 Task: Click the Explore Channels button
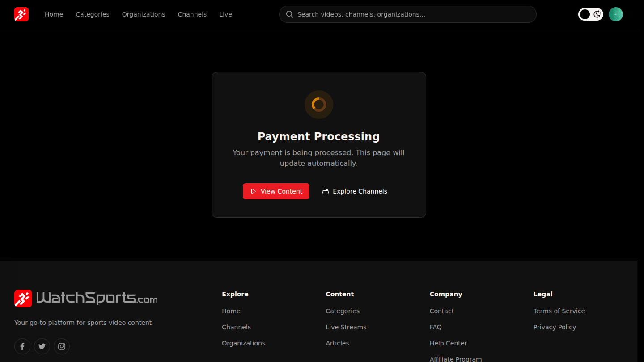point(355,191)
